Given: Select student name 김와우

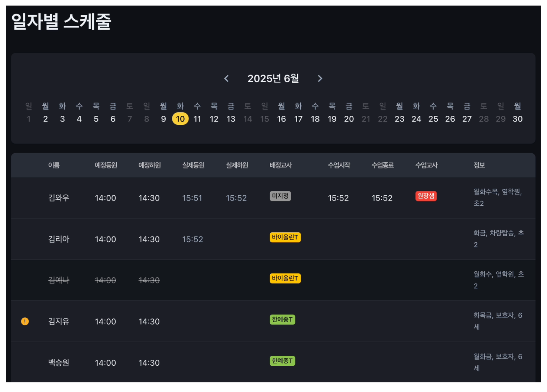Looking at the screenshot, I should pyautogui.click(x=59, y=198).
